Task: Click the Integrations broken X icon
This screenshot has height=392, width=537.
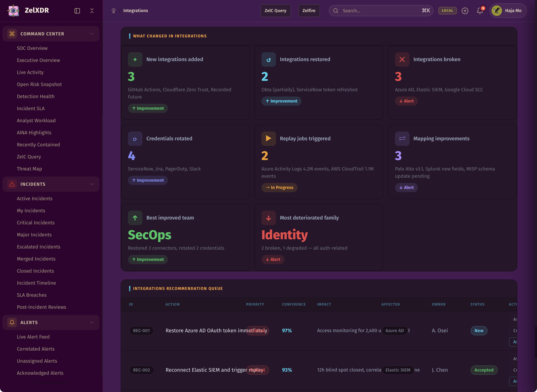Action: click(402, 59)
